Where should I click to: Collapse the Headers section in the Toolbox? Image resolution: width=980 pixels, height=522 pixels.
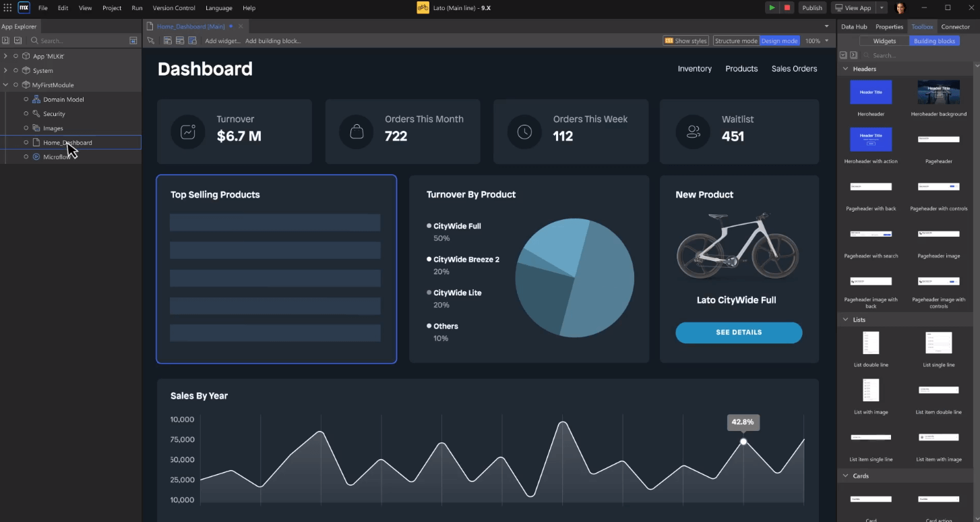point(847,69)
